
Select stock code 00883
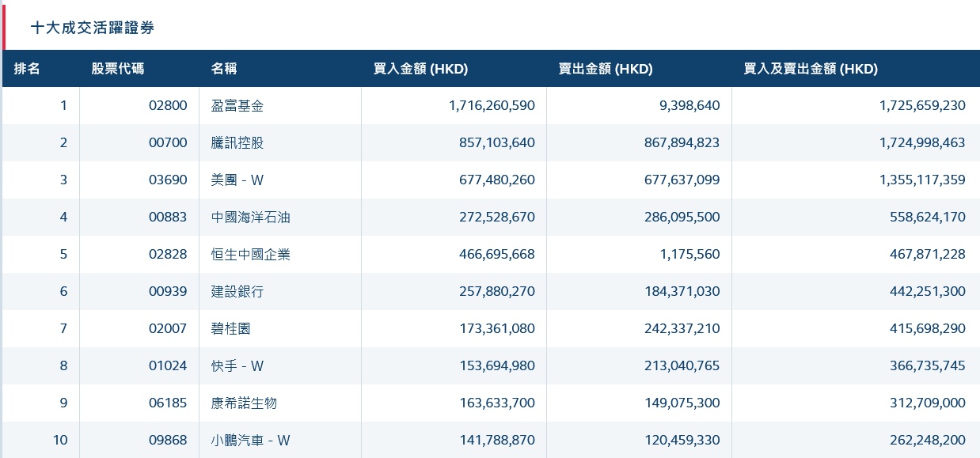pos(168,217)
